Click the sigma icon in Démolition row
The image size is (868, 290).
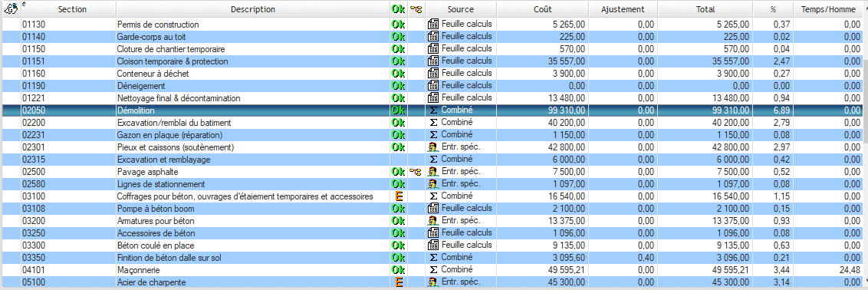(434, 110)
